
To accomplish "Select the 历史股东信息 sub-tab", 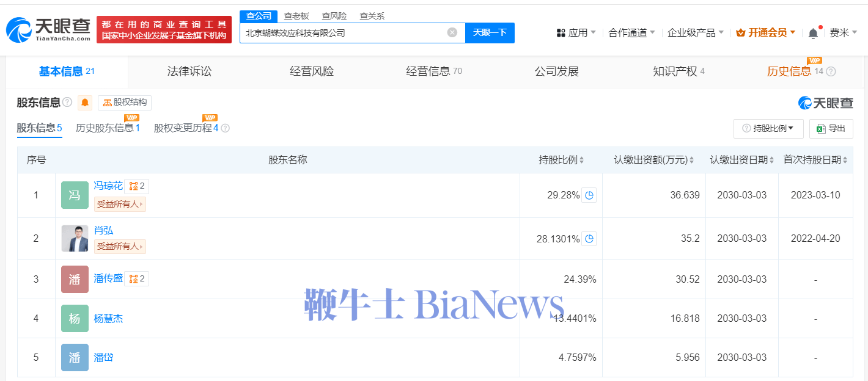I will pos(108,128).
